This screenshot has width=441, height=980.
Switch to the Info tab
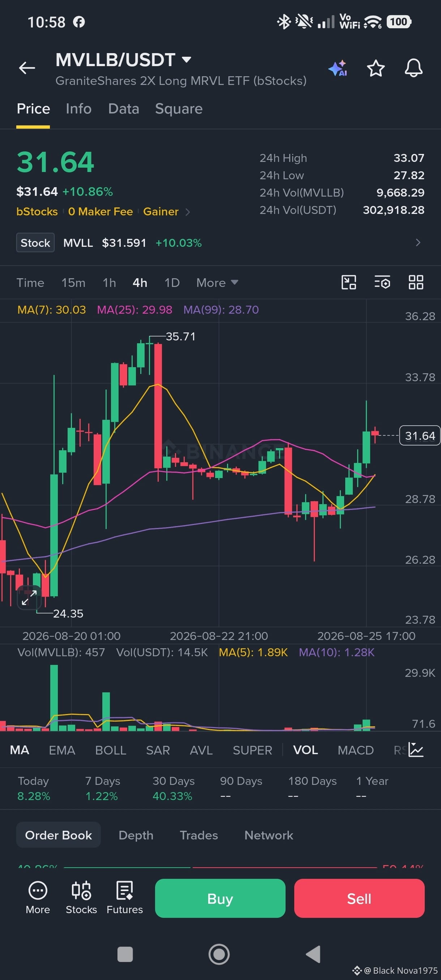tap(78, 109)
